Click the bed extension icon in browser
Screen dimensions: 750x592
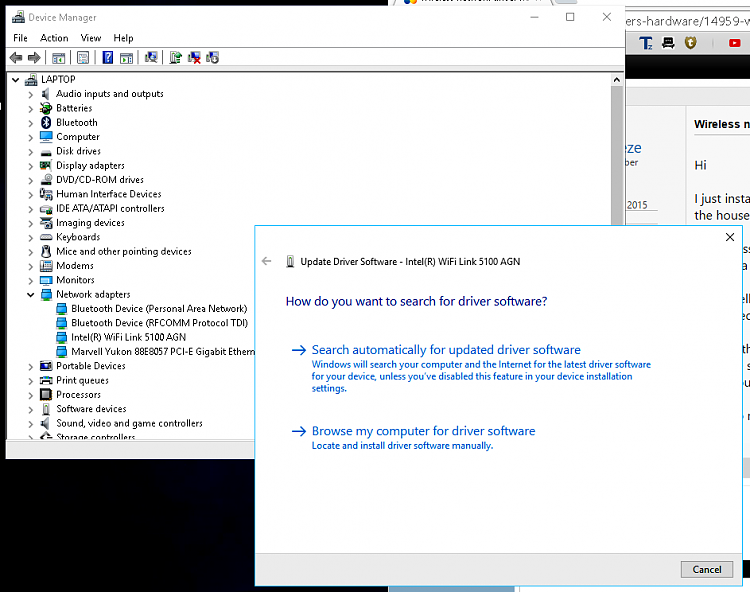(668, 43)
